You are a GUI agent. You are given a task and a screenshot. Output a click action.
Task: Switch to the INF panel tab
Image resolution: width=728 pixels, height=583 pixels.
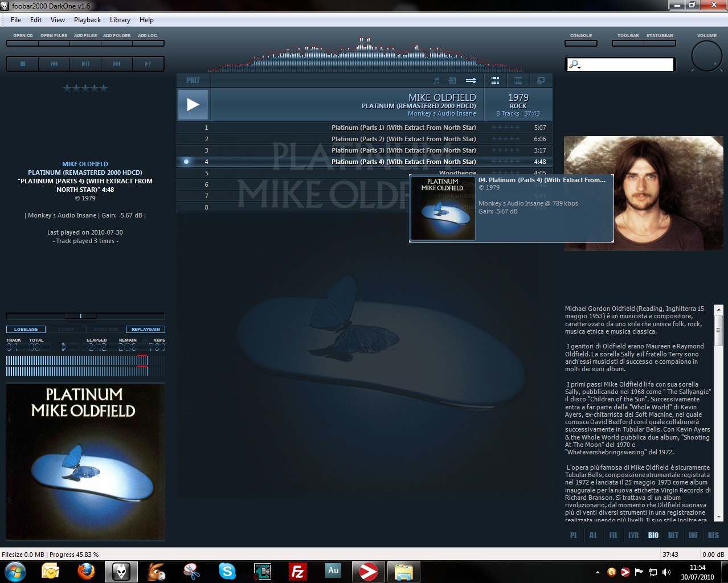(x=693, y=535)
